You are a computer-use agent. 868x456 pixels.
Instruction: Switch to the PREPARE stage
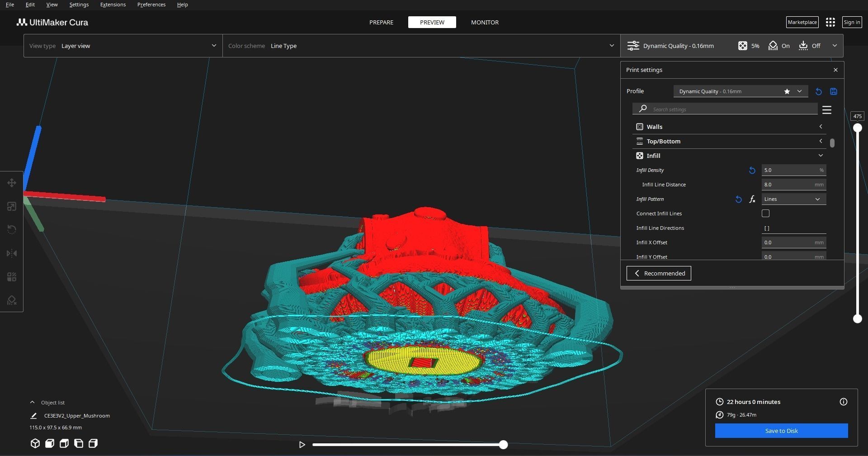(381, 22)
